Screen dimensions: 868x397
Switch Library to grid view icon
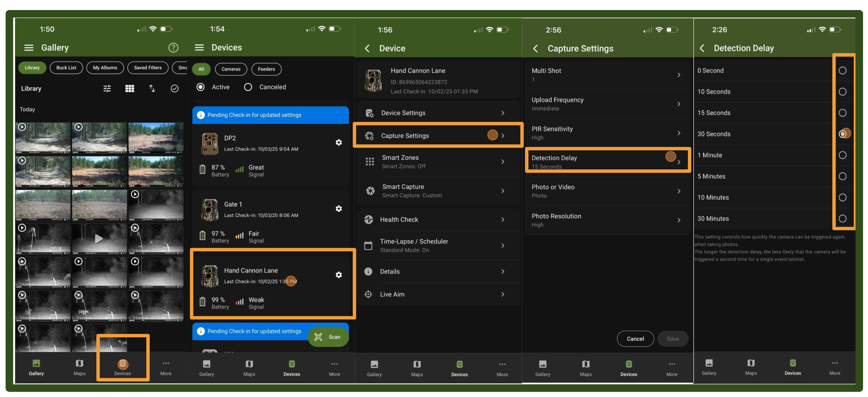[x=130, y=89]
